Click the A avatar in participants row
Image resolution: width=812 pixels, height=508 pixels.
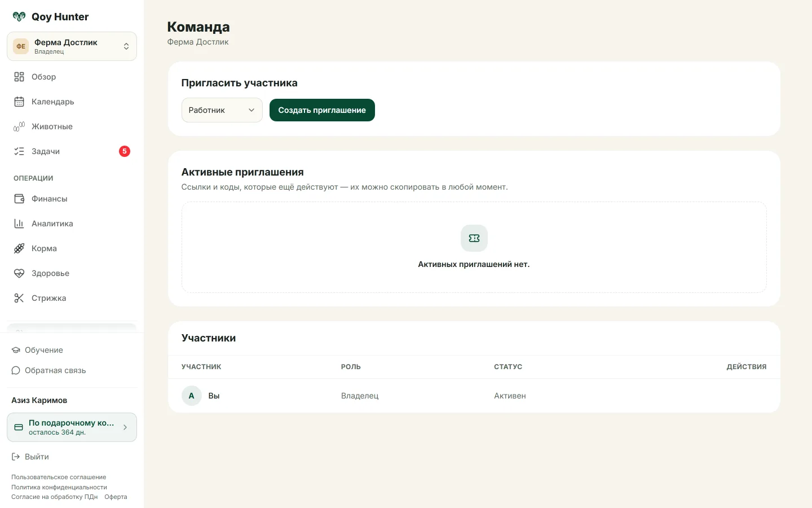pyautogui.click(x=192, y=396)
